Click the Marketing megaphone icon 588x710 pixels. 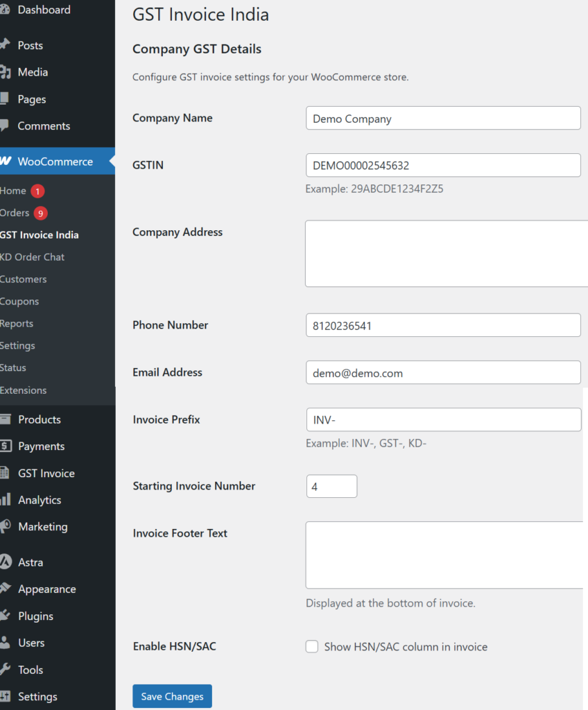5,526
